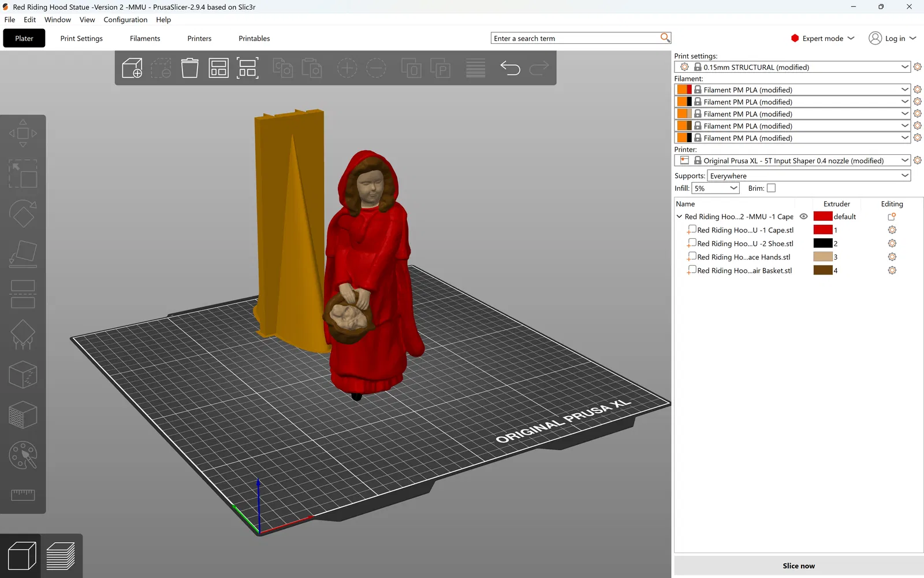This screenshot has width=924, height=578.
Task: Click the Delete all trash icon
Action: tap(189, 68)
